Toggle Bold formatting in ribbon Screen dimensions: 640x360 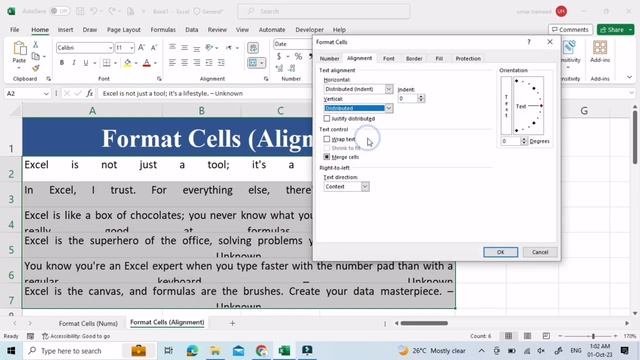(62, 63)
